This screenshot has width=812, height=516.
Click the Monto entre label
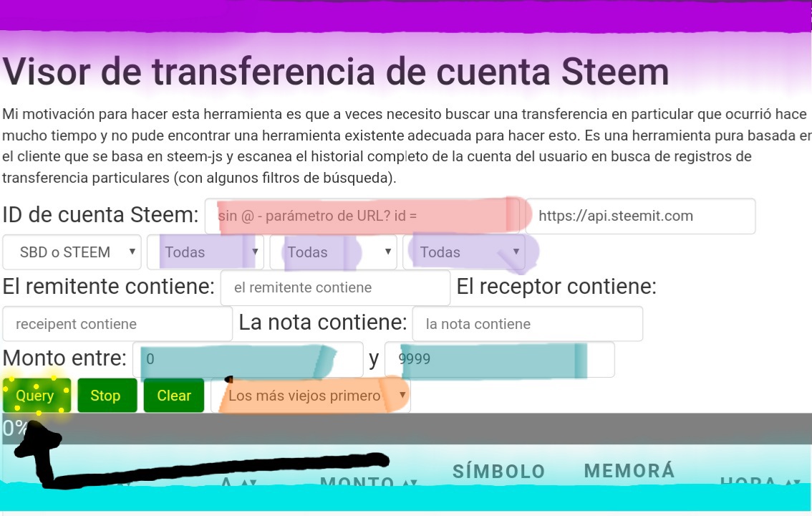64,358
